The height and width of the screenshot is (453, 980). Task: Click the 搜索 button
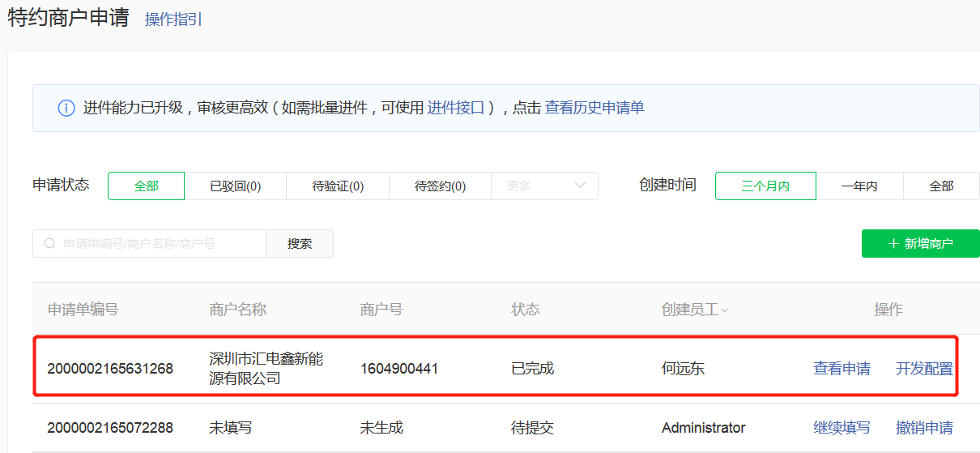pyautogui.click(x=300, y=243)
